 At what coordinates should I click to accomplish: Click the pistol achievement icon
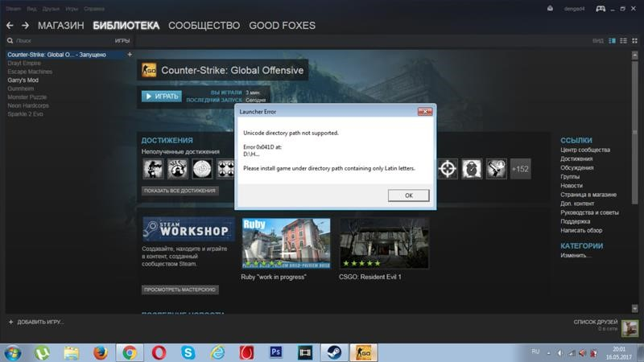click(496, 169)
